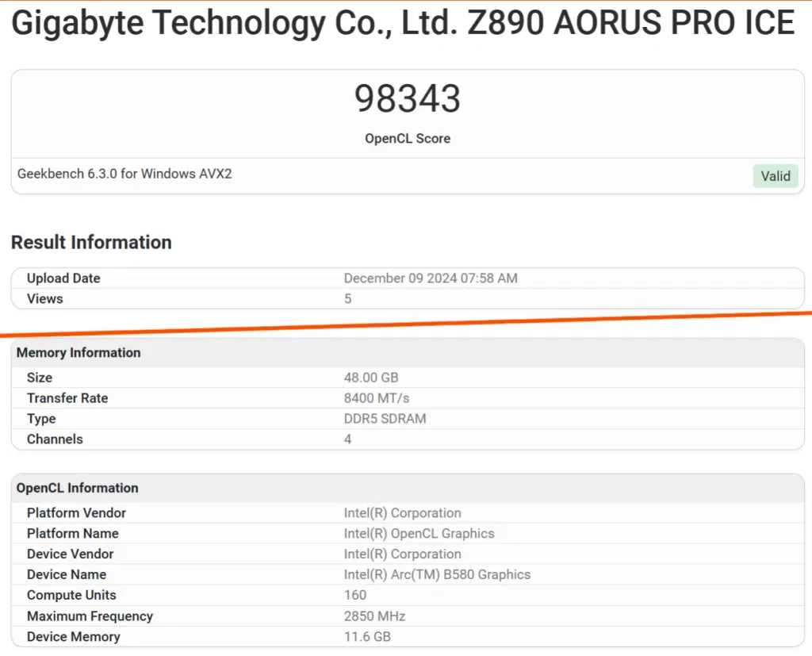Select the 8400 MT/s transfer rate value
Screen dimensions: 812x656
coord(377,398)
